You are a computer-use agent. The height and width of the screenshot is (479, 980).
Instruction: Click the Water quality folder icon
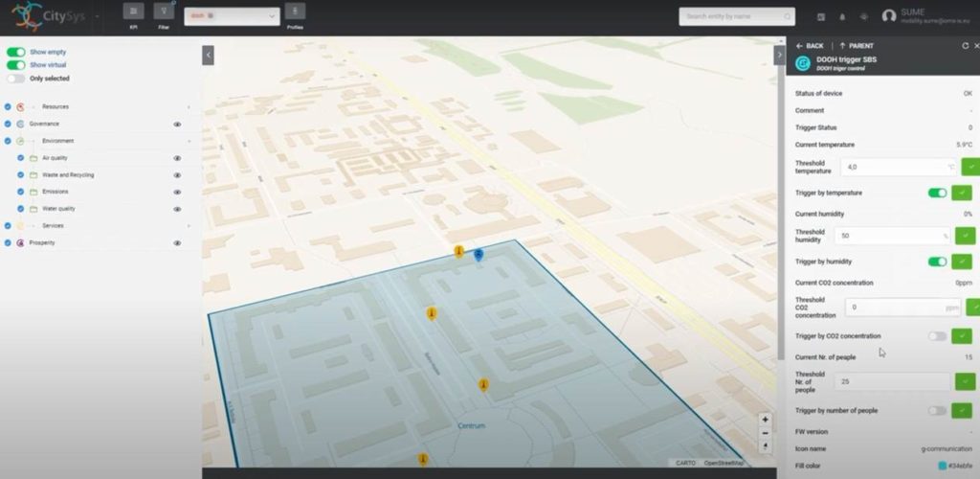pyautogui.click(x=33, y=209)
